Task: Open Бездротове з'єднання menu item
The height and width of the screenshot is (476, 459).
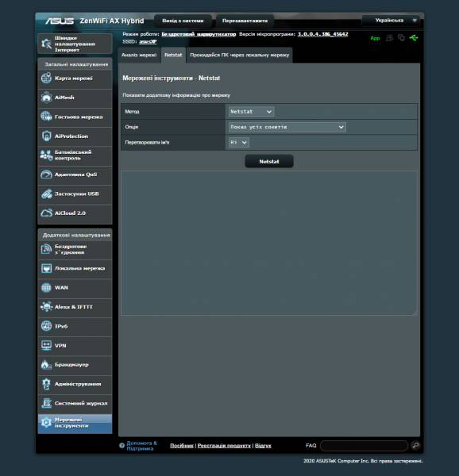Action: pos(75,249)
